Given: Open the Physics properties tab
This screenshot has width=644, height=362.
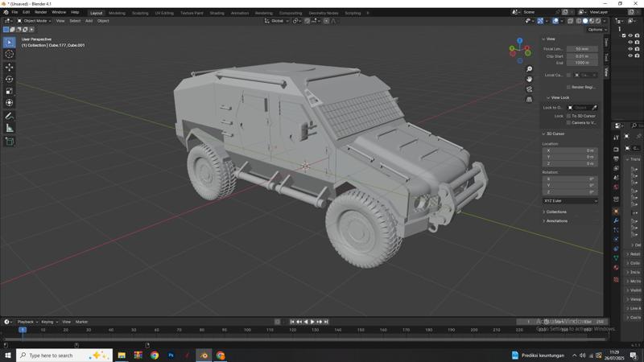Looking at the screenshot, I should click(616, 239).
